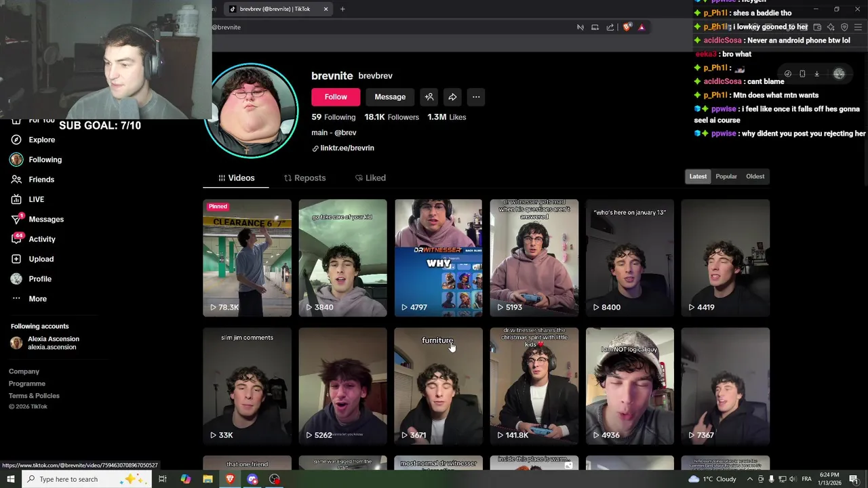Open the Windows notification center
The width and height of the screenshot is (868, 488).
(854, 479)
